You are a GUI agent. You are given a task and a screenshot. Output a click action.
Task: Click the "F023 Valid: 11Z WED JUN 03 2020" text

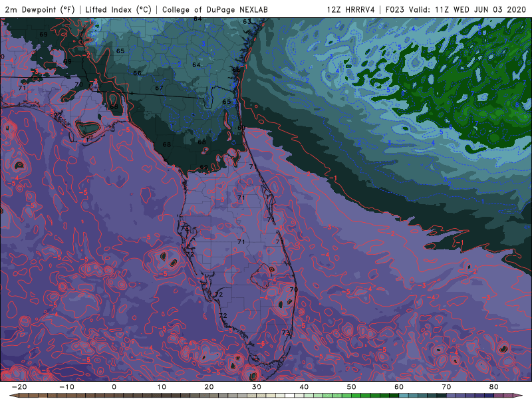(456, 9)
